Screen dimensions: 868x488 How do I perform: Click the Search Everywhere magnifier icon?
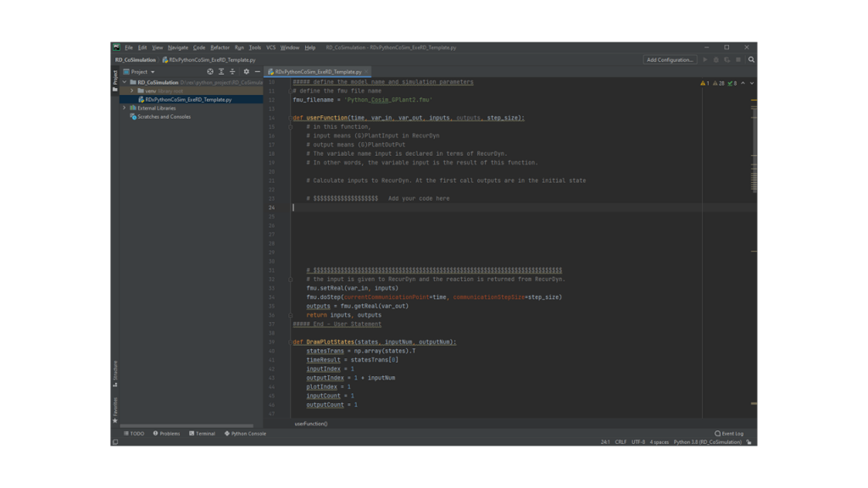point(751,60)
